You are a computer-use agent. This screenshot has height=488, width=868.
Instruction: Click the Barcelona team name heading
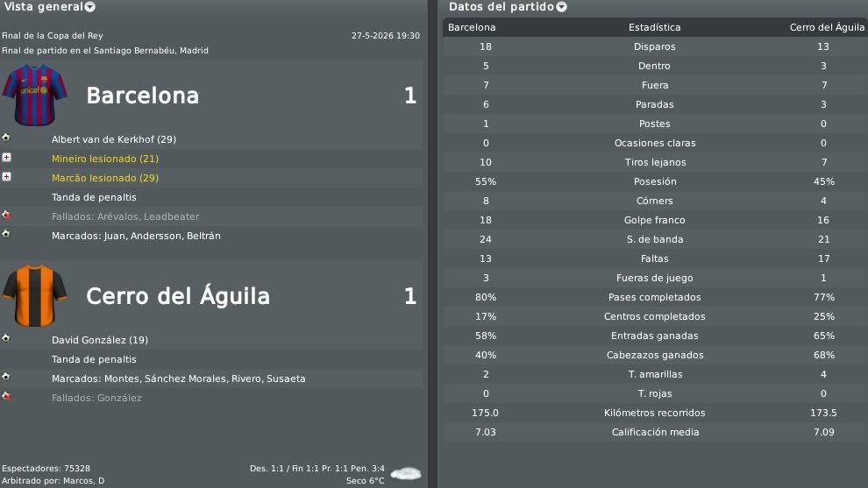142,95
